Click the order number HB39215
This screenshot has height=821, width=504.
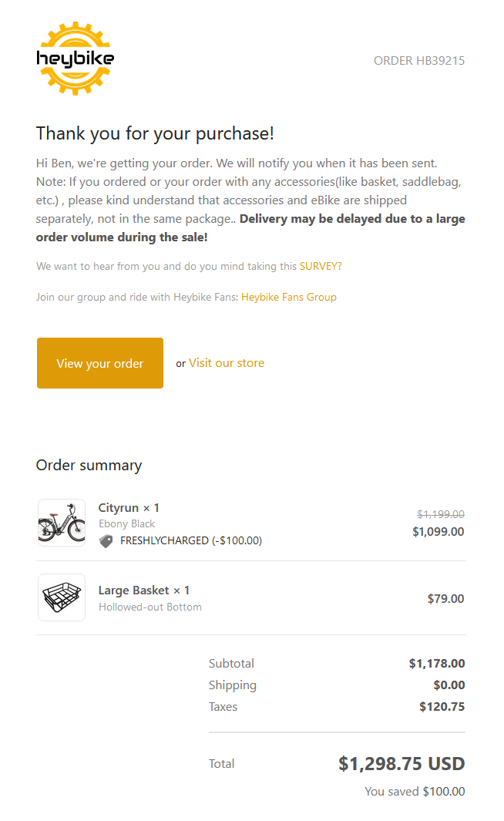click(418, 61)
